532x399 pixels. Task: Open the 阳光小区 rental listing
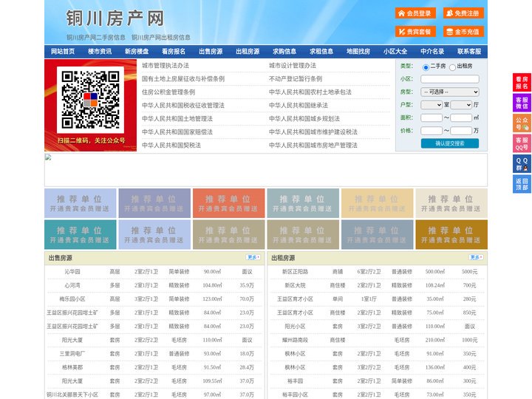295,327
